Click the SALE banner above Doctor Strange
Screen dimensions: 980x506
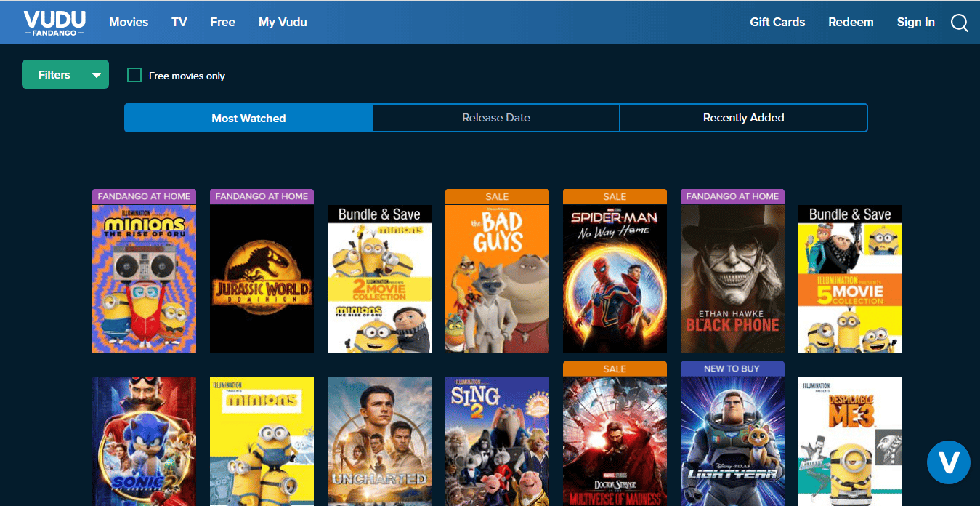(615, 369)
